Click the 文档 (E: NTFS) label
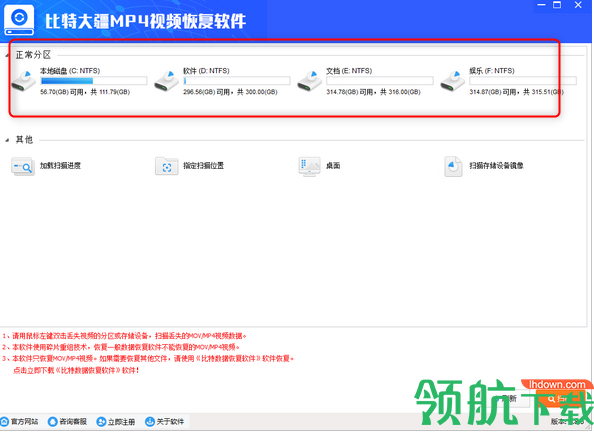This screenshot has height=432, width=594. pos(349,71)
